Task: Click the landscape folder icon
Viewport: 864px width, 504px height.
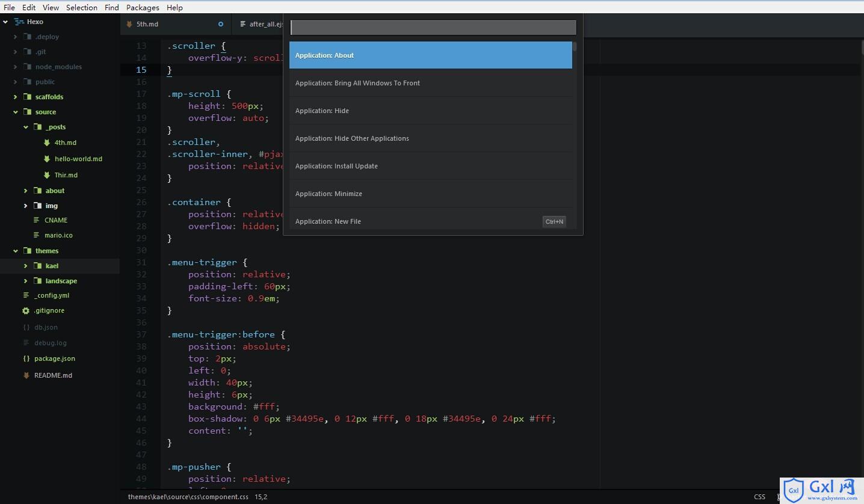Action: (37, 281)
